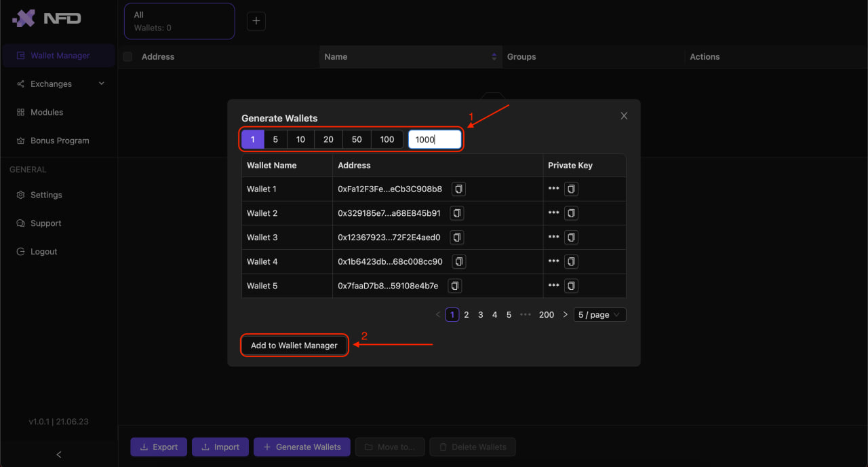Select the All wallets group tab
The image size is (868, 467).
pyautogui.click(x=180, y=21)
